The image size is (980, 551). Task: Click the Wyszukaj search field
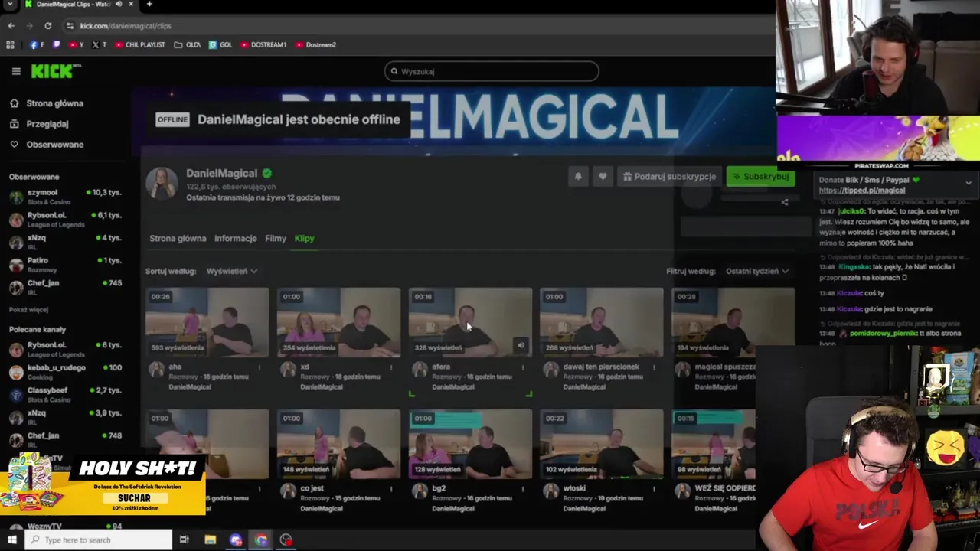(492, 71)
